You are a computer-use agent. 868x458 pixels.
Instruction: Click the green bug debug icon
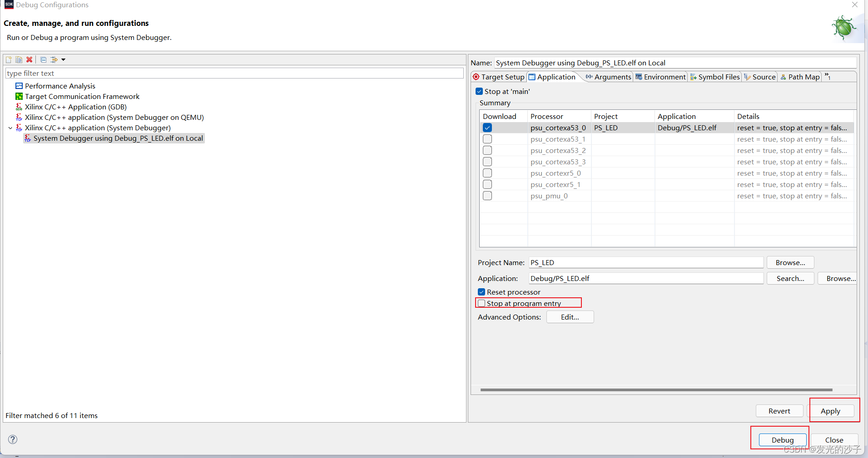844,28
